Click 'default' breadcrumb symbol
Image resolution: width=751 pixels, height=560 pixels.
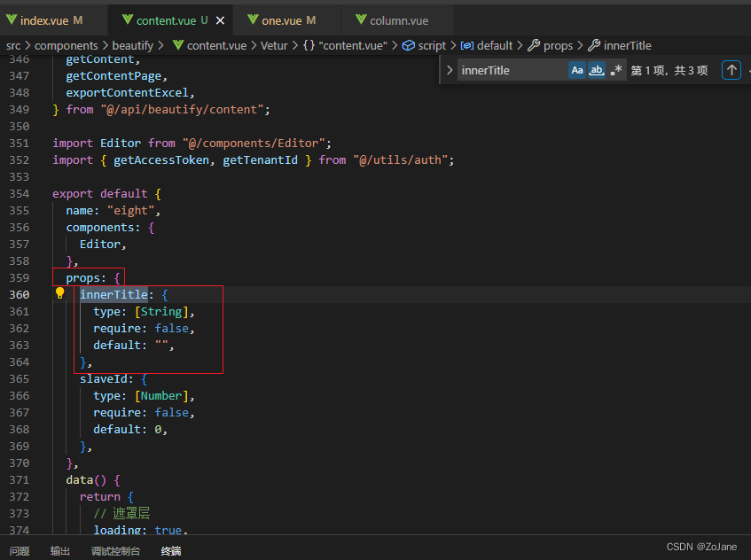coord(487,46)
